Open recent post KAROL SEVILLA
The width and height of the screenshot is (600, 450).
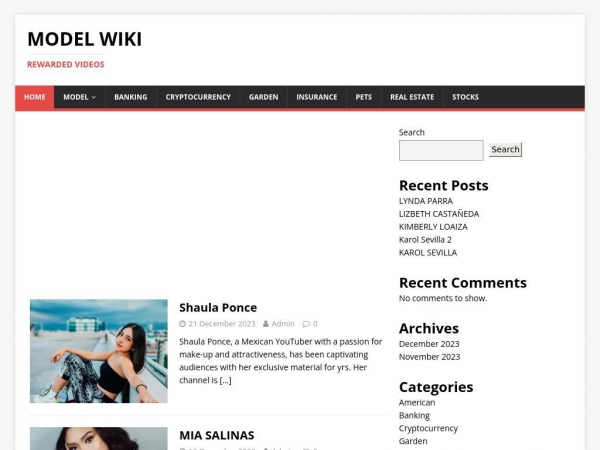point(428,253)
